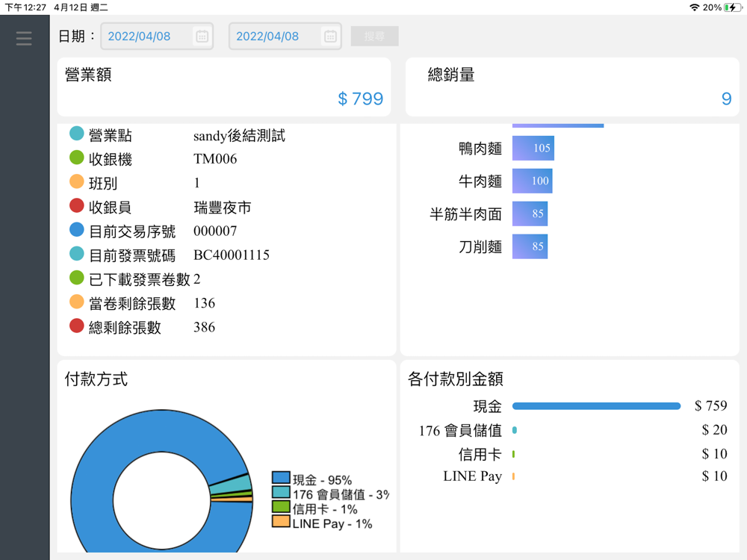Select the 半筋半肉面 item label
This screenshot has height=560, width=747.
click(x=466, y=214)
